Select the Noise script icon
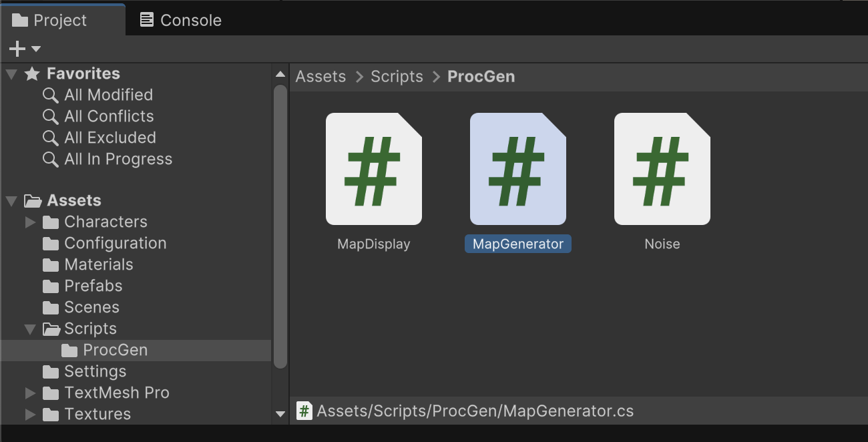The image size is (868, 442). coord(662,169)
